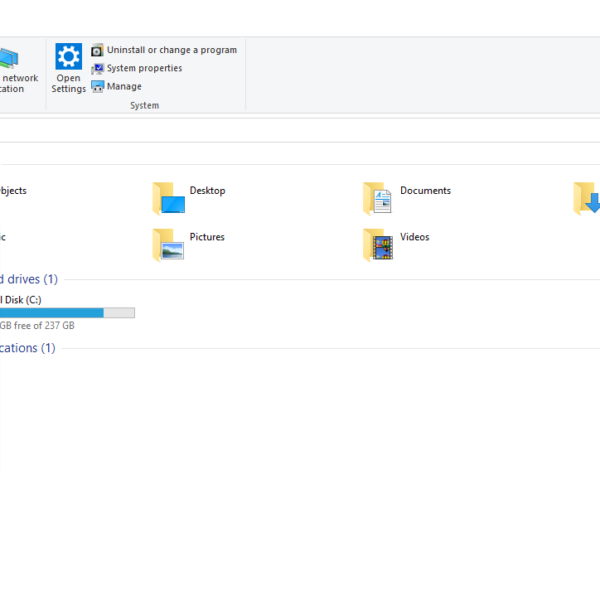Select the Documents folder icon
Image resolution: width=600 pixels, height=600 pixels.
(x=378, y=198)
